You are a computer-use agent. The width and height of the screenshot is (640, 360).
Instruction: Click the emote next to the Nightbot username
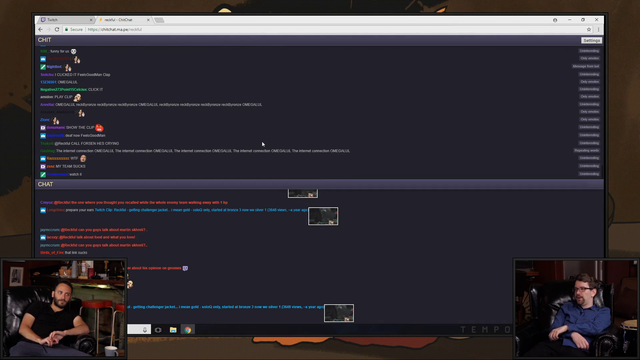click(x=68, y=67)
